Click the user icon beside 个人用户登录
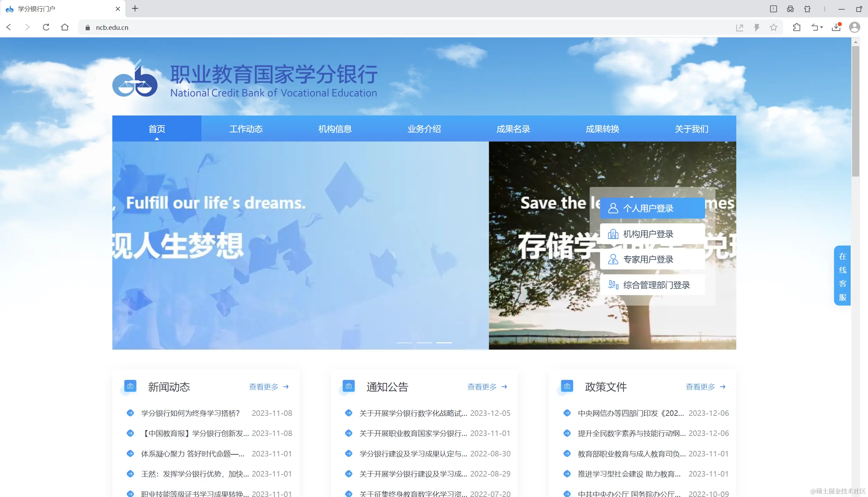Screen dimensions: 868x497 [x=613, y=208]
